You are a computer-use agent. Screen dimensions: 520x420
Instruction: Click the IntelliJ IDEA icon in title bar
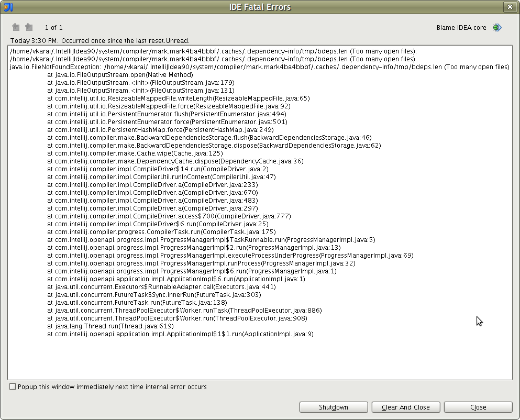[8, 7]
